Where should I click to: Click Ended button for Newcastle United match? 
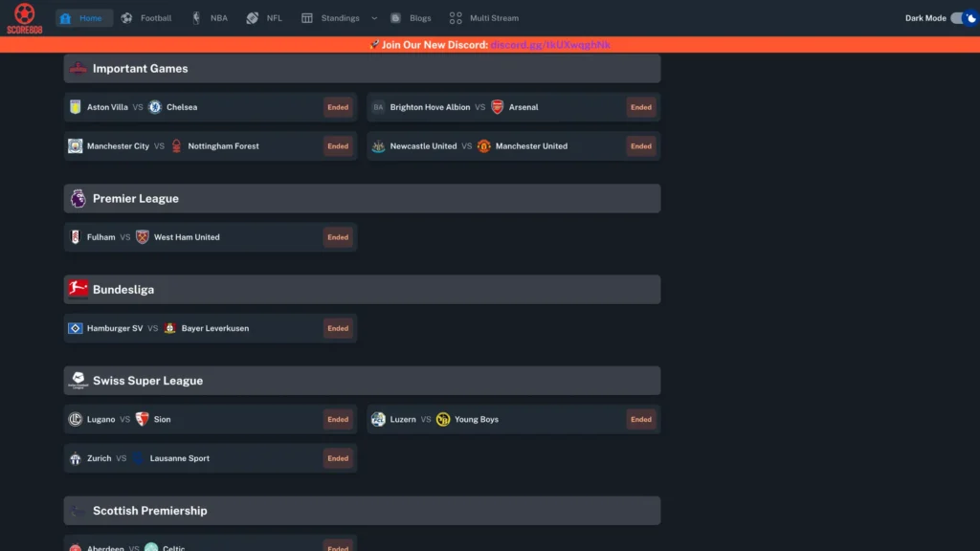[641, 145]
